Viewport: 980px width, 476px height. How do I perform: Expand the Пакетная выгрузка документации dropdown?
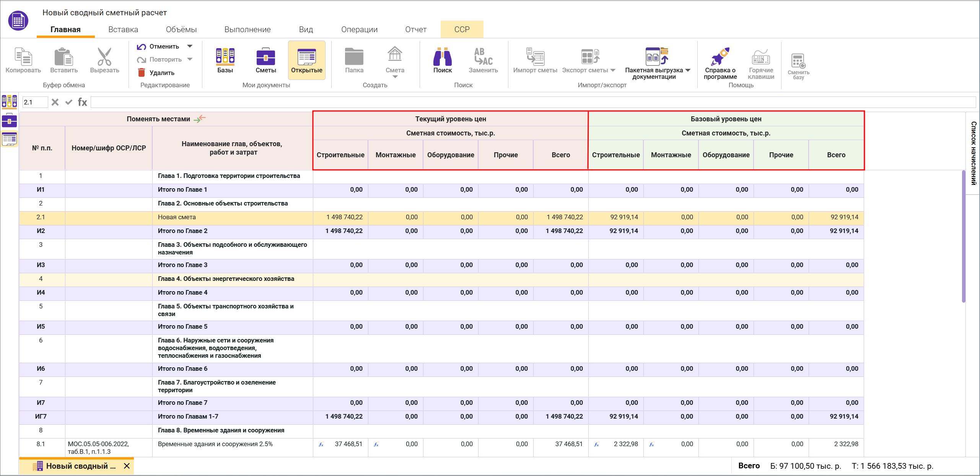[688, 70]
